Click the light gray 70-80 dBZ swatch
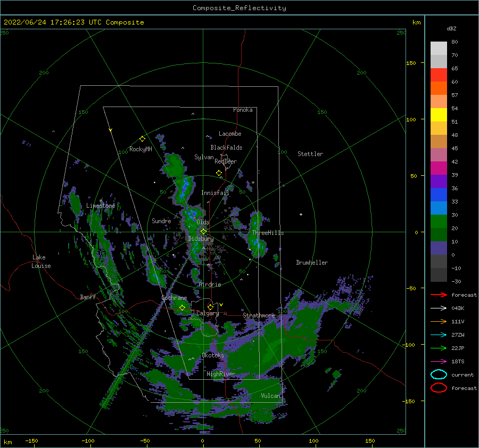The width and height of the screenshot is (479, 448). 439,48
